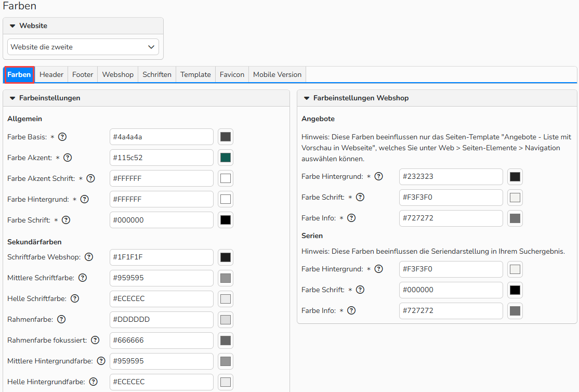579x392 pixels.
Task: Go to the Webshop tab
Action: coord(118,75)
